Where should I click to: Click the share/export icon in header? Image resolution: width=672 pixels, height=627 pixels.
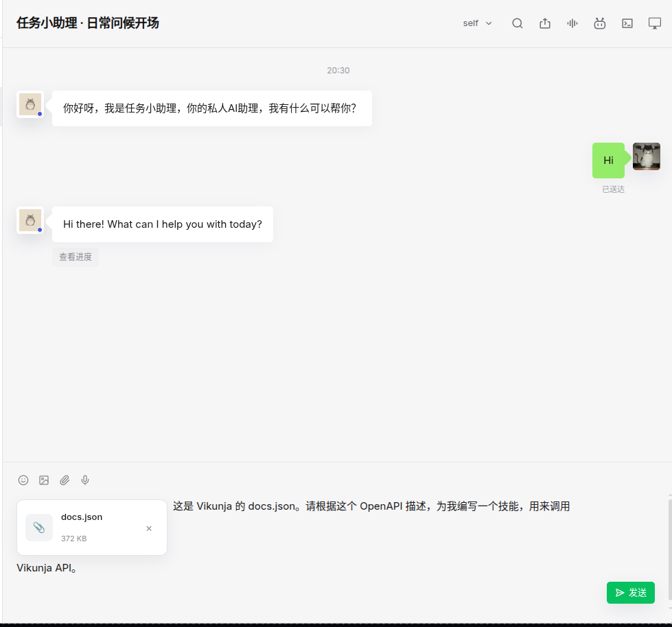(545, 23)
